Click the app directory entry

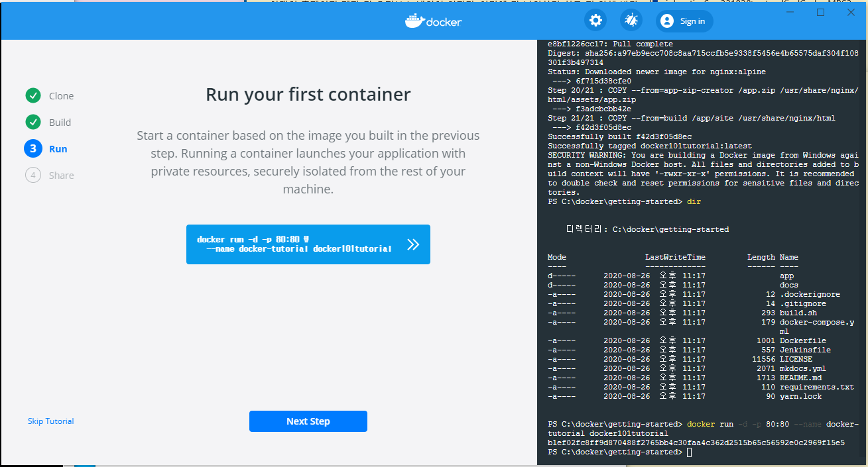[x=786, y=276]
